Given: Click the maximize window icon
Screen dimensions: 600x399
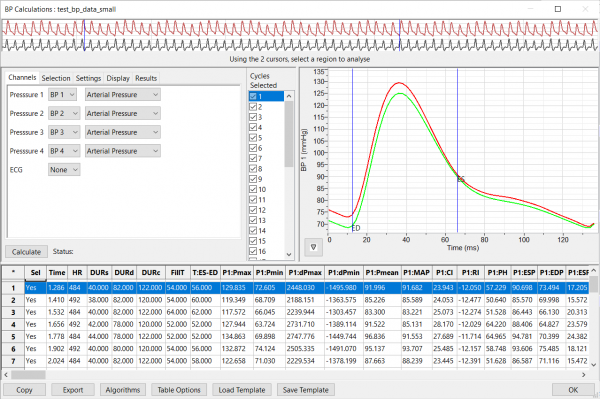Looking at the screenshot, I should pos(558,9).
